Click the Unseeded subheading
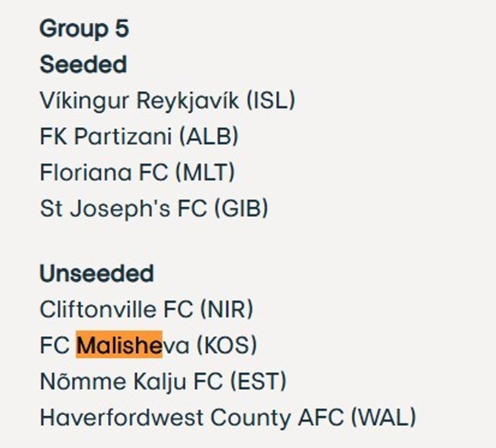 click(x=97, y=274)
